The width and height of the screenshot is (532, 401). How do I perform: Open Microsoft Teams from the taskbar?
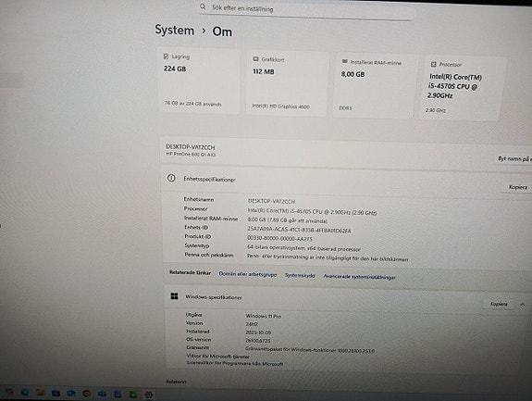click(x=102, y=394)
